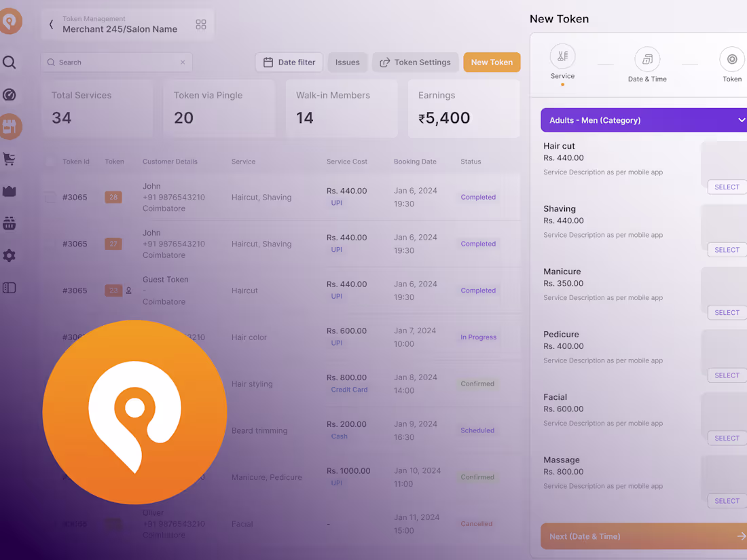Open the shopping cart icon in the sidebar
This screenshot has width=747, height=560.
(x=9, y=159)
